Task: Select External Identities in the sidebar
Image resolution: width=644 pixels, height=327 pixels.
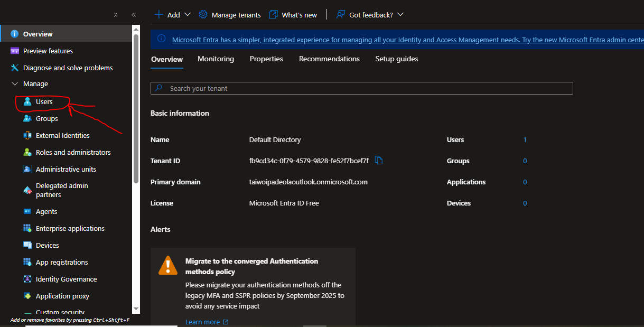Action: tap(57, 135)
